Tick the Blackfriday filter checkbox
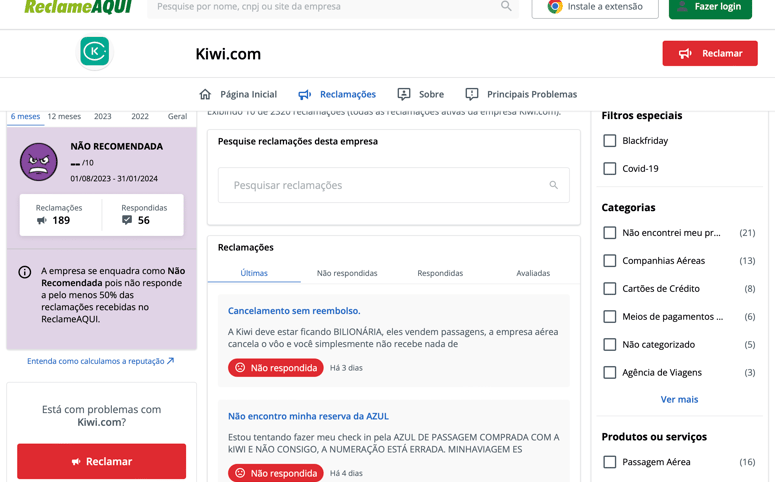 [609, 140]
